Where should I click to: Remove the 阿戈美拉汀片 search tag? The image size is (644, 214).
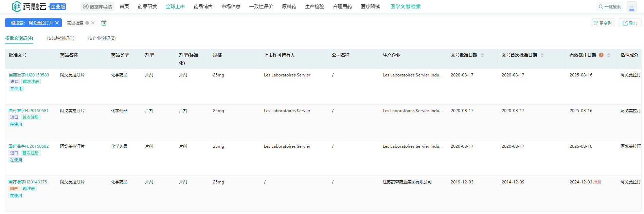(x=57, y=23)
